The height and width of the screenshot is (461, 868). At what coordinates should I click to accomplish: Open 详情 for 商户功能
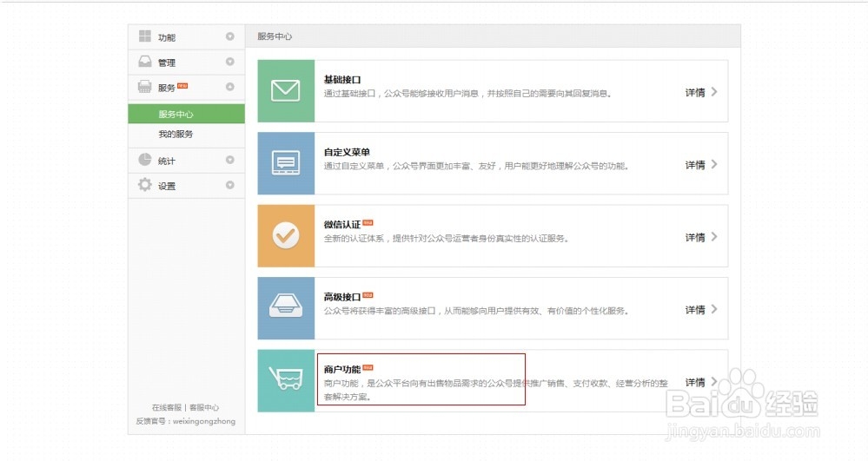(695, 382)
